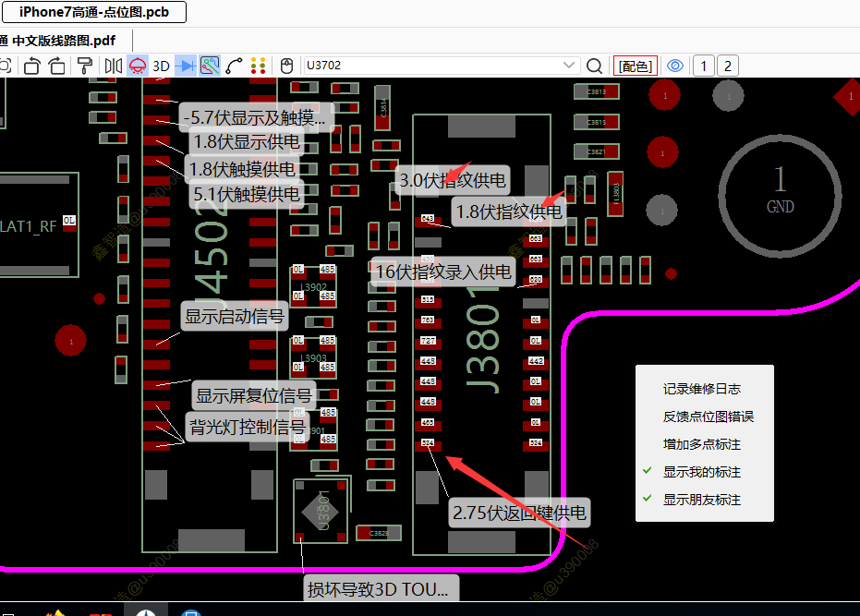
Task: Toggle the diode symbol tool
Action: pyautogui.click(x=185, y=66)
